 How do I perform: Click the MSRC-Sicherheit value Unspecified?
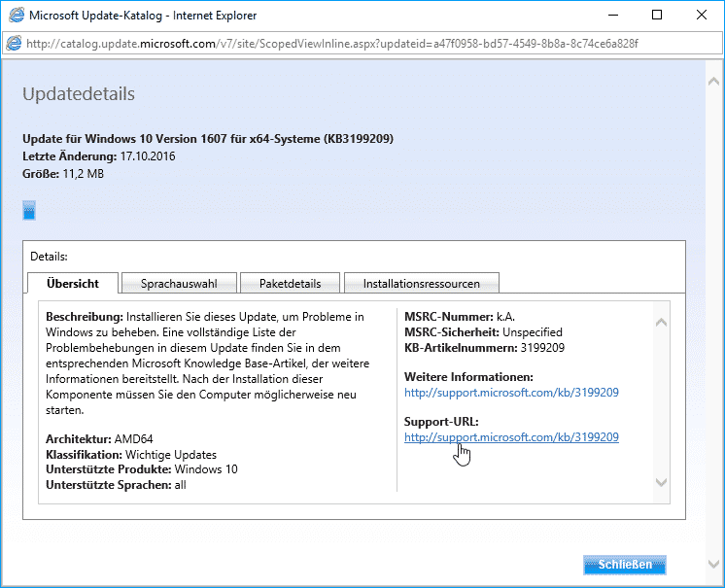[x=533, y=332]
